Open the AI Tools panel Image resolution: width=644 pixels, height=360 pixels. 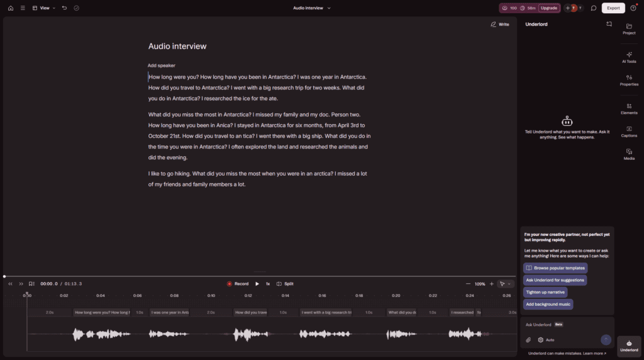pos(629,57)
